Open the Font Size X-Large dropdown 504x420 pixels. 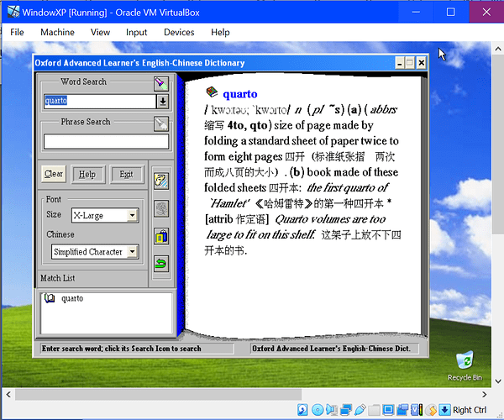pos(132,215)
